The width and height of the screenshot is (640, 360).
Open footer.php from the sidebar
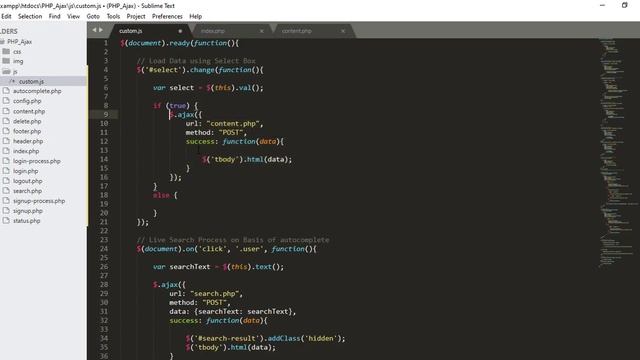click(27, 131)
